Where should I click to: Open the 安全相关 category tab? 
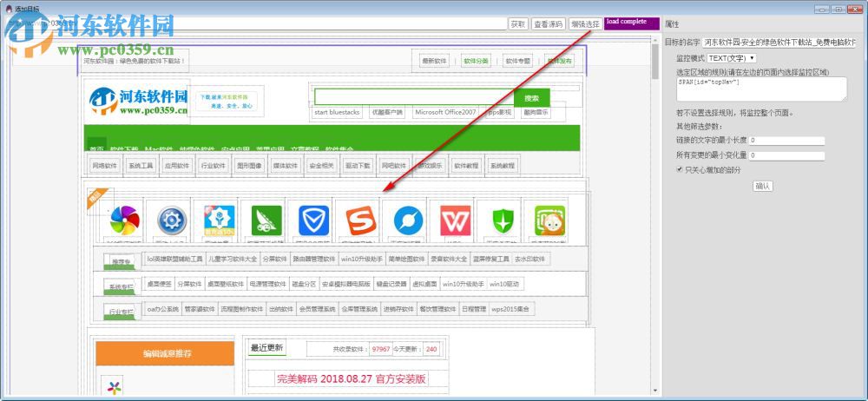tap(320, 166)
